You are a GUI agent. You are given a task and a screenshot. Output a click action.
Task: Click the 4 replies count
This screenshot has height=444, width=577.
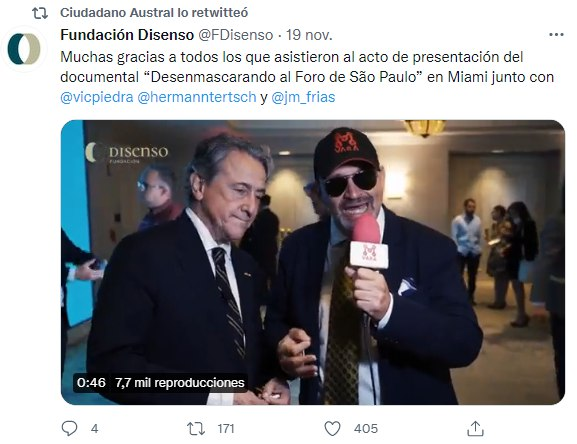pyautogui.click(x=95, y=429)
